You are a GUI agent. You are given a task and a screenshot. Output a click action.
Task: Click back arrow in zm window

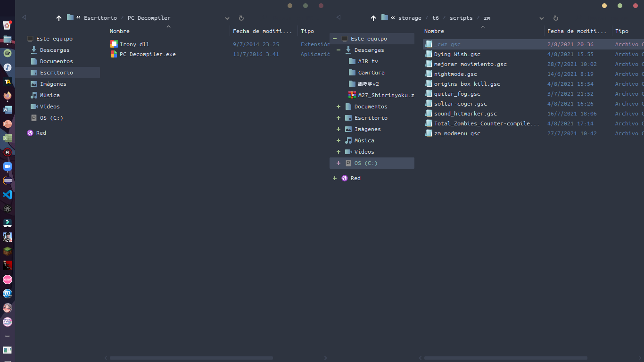pos(339,17)
